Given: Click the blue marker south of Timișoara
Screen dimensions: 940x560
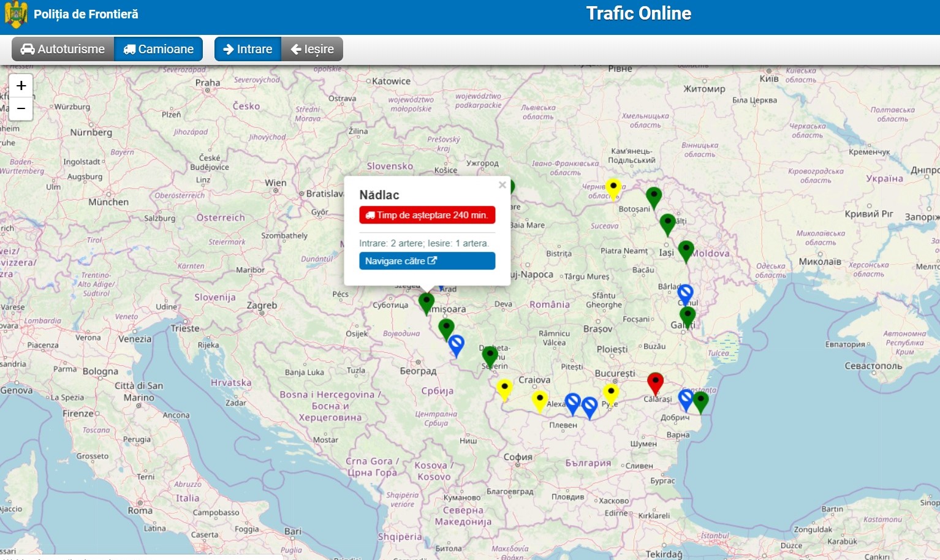Looking at the screenshot, I should pos(456,344).
